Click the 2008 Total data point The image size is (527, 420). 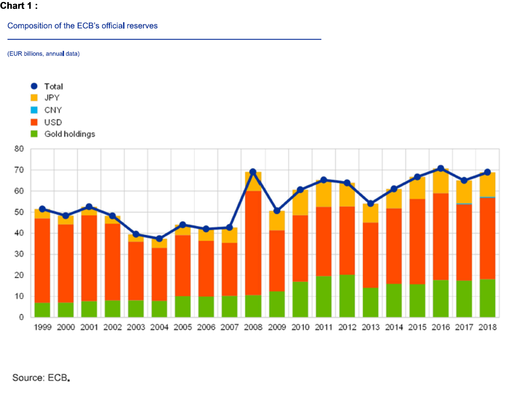(253, 172)
